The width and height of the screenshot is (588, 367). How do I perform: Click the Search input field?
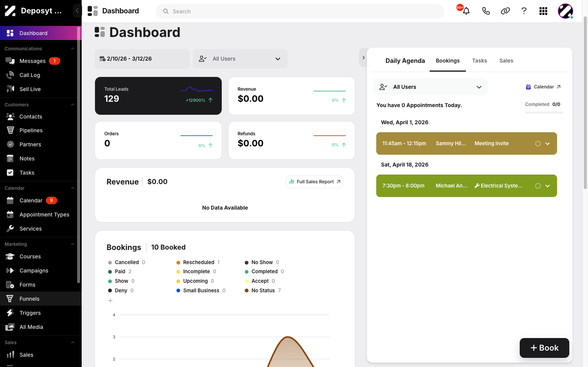click(300, 11)
